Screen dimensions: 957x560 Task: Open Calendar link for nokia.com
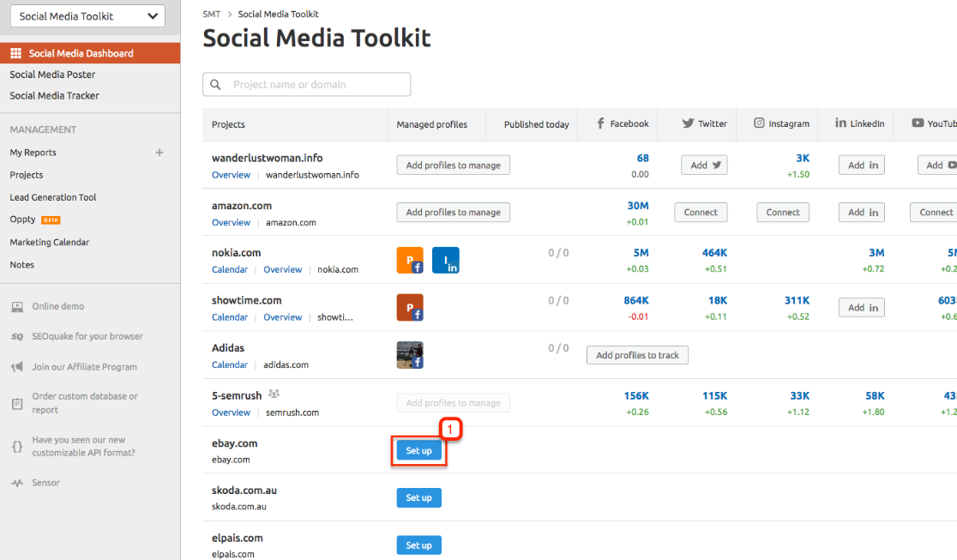pyautogui.click(x=230, y=269)
